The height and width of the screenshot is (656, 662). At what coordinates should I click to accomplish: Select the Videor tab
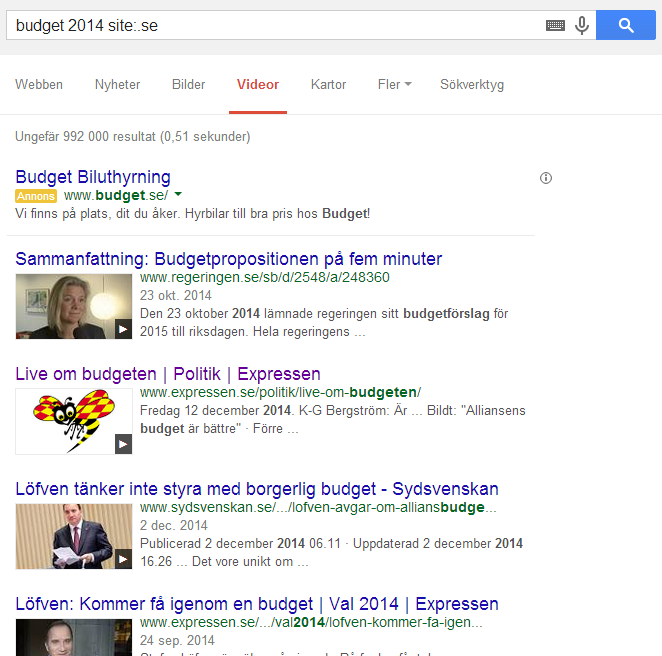pyautogui.click(x=258, y=84)
